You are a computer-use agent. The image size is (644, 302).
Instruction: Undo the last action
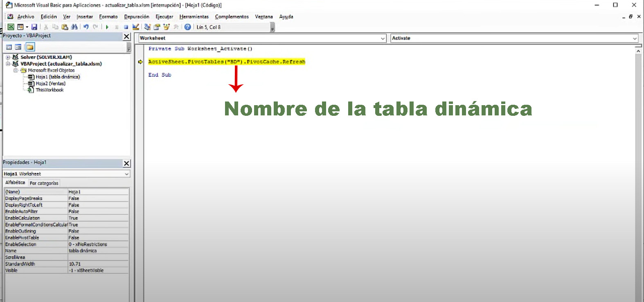tap(86, 27)
